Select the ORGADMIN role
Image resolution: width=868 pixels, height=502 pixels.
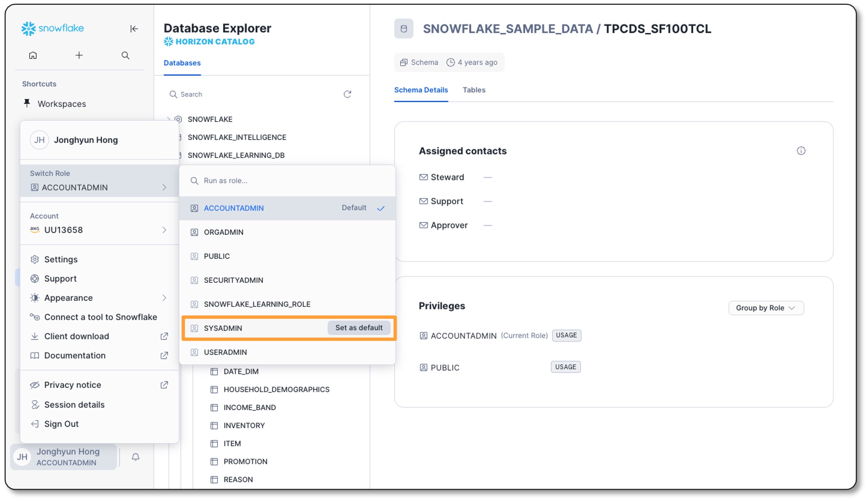tap(223, 232)
